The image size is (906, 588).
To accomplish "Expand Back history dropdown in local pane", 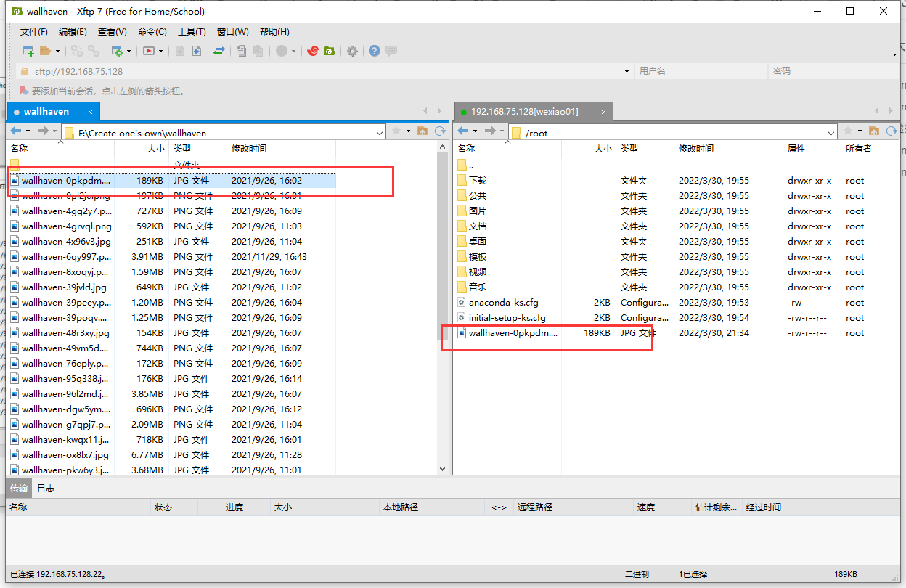I will click(28, 131).
